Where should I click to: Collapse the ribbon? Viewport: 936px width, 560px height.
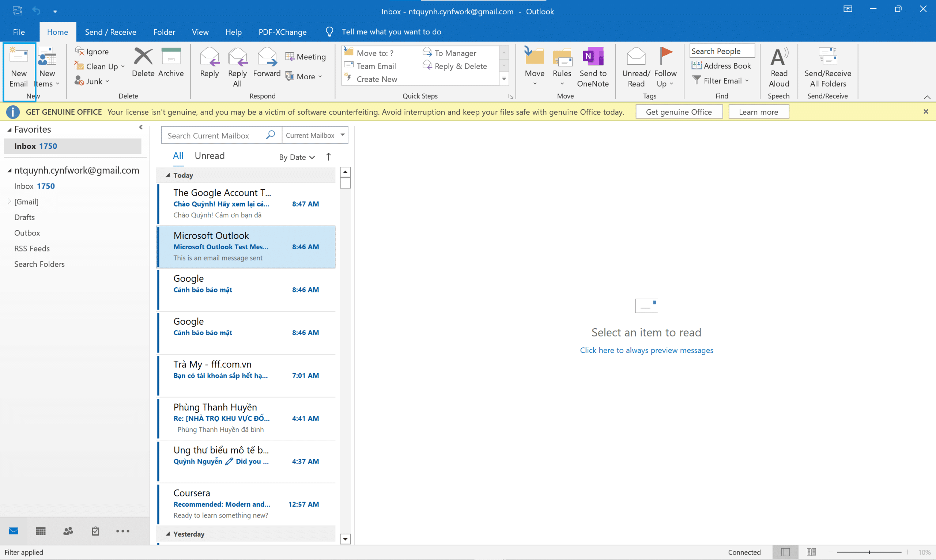(927, 97)
